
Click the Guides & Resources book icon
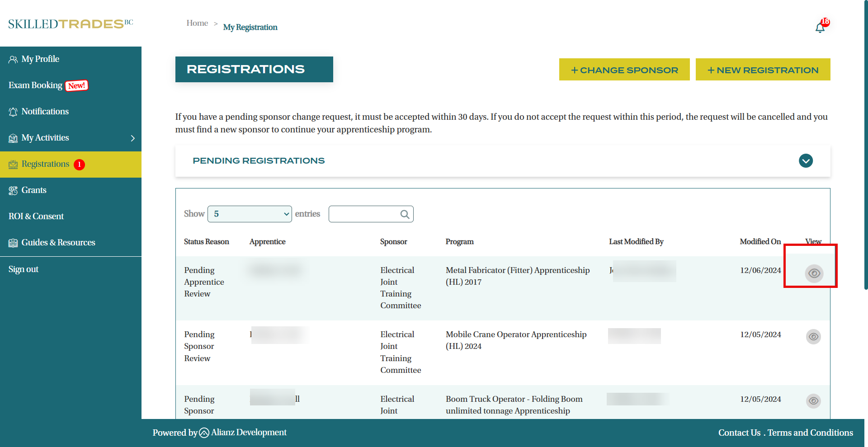13,243
